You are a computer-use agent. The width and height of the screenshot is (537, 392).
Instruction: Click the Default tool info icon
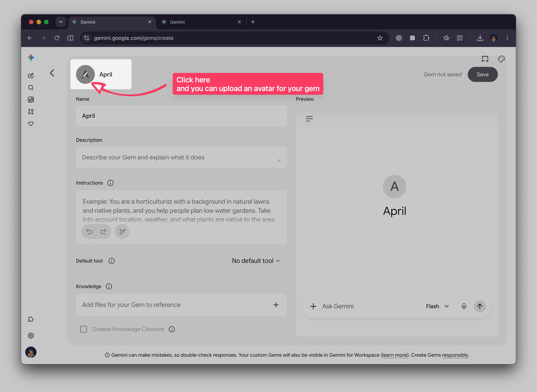tap(111, 261)
